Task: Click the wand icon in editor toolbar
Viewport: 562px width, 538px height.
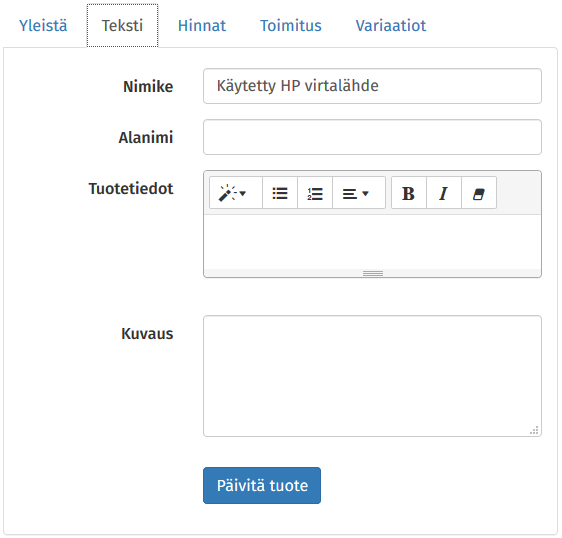Action: [x=227, y=193]
